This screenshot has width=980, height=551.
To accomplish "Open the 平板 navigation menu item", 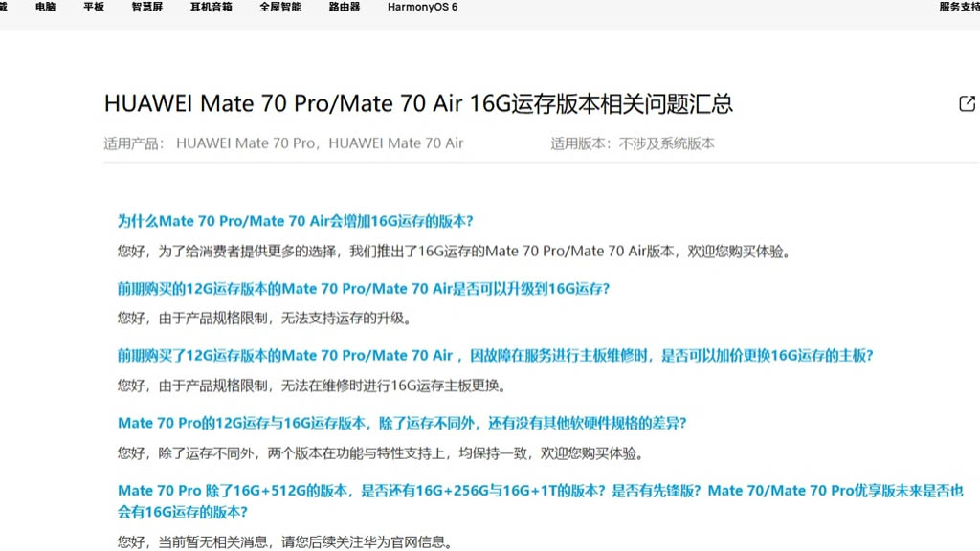I will 94,7.
